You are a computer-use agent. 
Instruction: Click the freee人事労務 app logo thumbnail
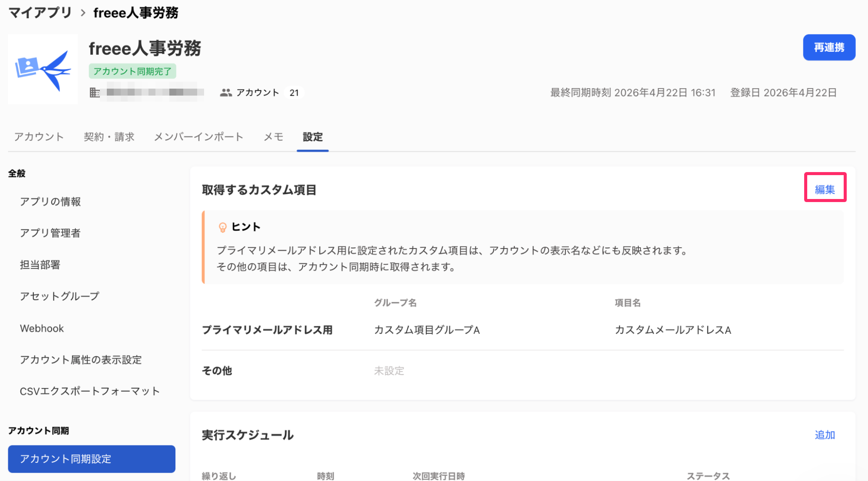click(43, 69)
